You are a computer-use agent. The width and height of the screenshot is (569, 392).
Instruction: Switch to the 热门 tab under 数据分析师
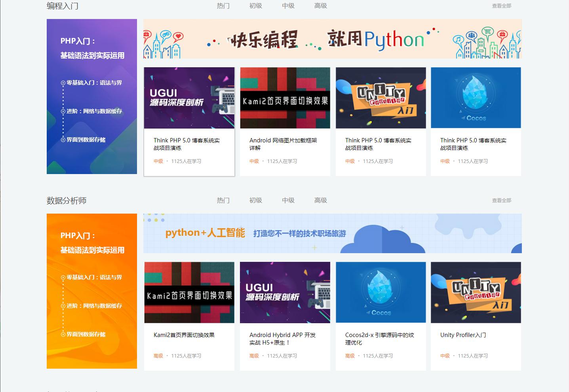pos(224,201)
